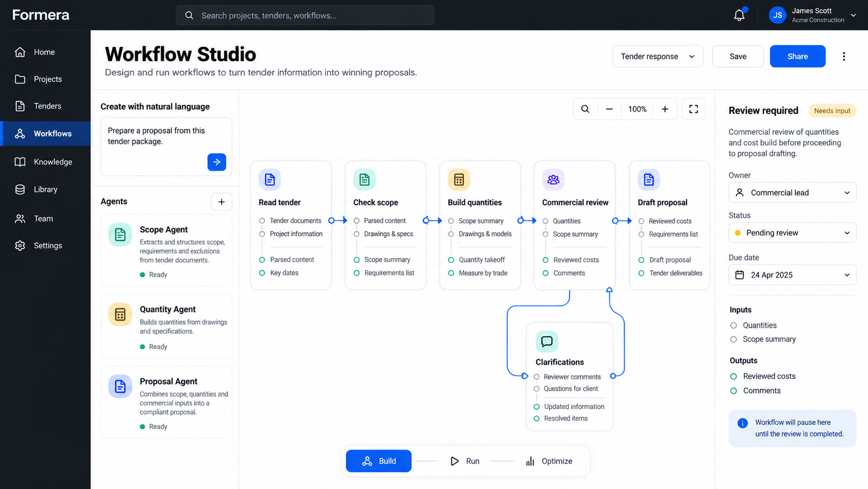Toggle fullscreen canvas view

click(x=694, y=109)
